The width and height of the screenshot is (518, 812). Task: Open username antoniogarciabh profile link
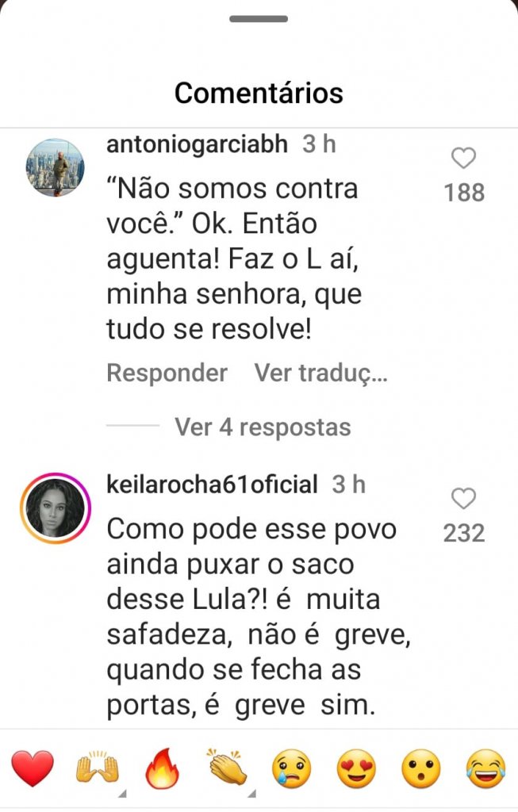(197, 144)
